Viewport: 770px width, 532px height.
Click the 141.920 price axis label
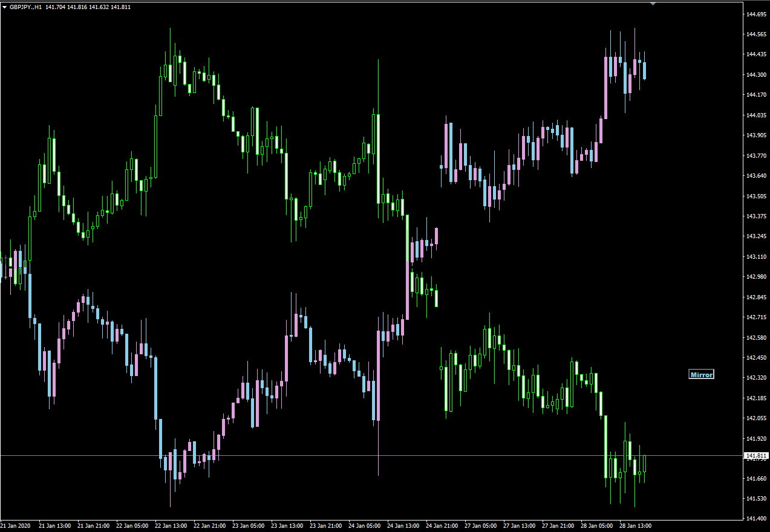(x=757, y=438)
